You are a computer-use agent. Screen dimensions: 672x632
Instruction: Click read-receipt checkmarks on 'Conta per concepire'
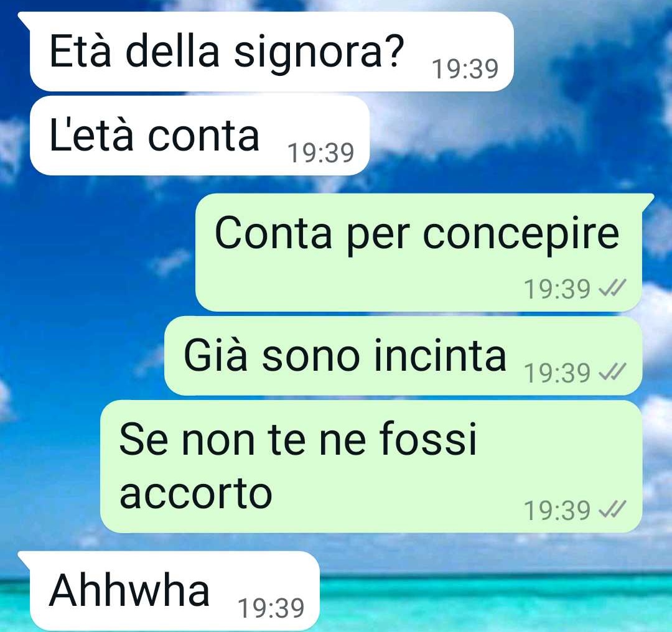click(x=612, y=288)
